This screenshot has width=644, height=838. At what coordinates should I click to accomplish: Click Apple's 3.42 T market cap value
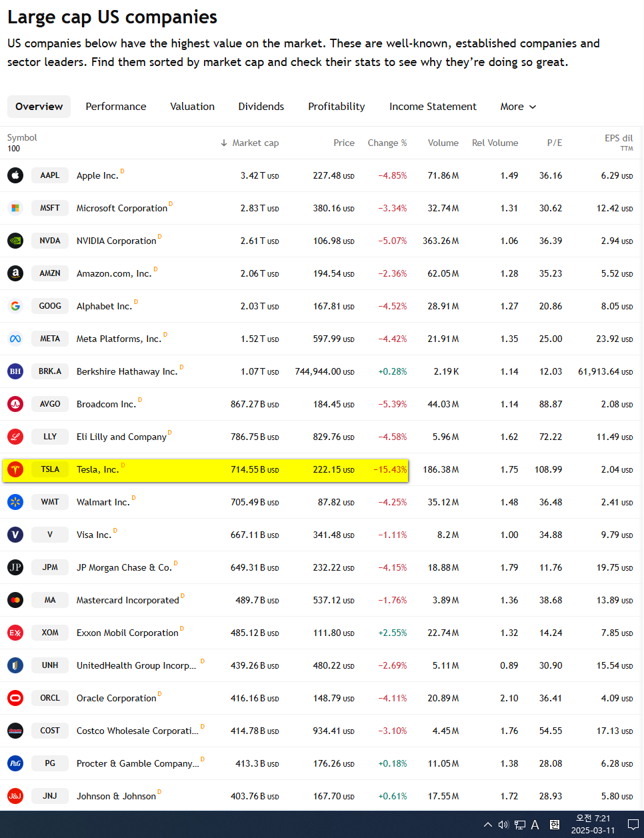click(x=260, y=175)
